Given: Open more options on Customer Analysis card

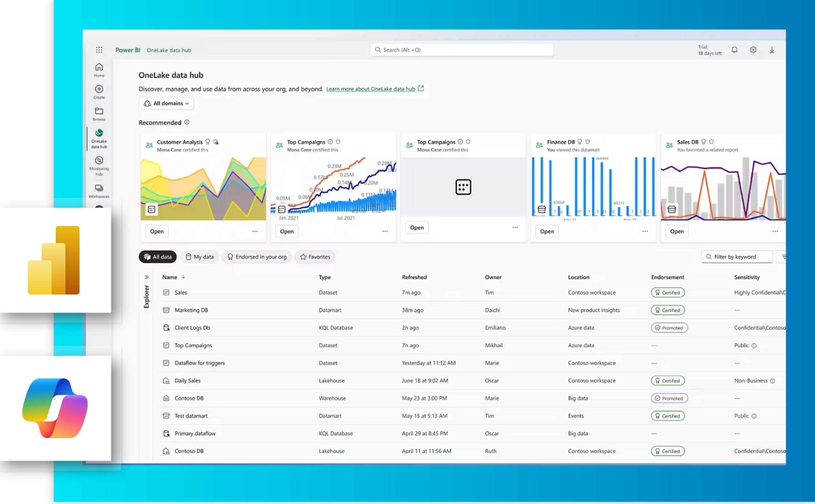Looking at the screenshot, I should pyautogui.click(x=255, y=231).
